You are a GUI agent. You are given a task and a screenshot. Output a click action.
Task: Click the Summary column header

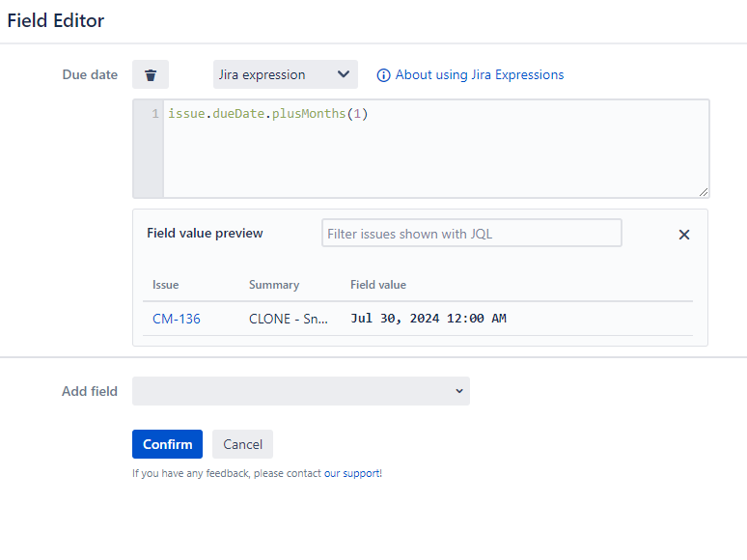point(274,285)
